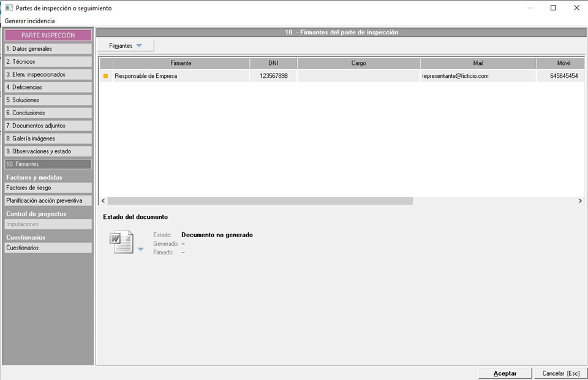
Task: Open the Generar incidencia menu
Action: point(29,21)
